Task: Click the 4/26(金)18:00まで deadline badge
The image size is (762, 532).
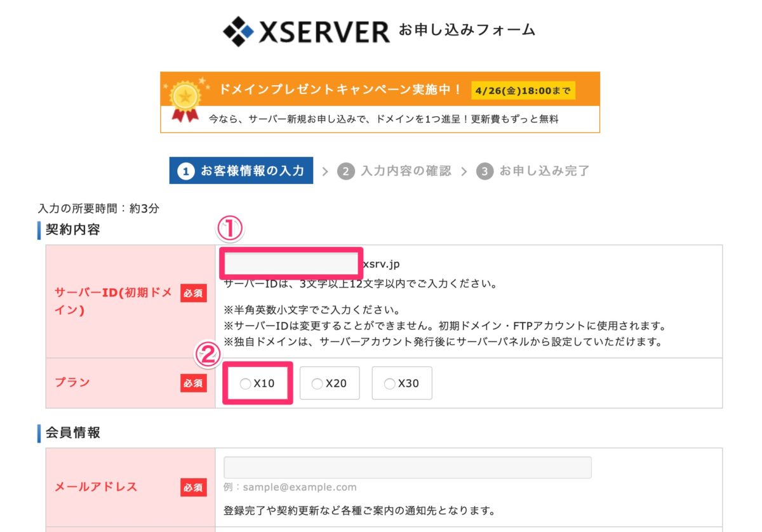Action: point(523,91)
